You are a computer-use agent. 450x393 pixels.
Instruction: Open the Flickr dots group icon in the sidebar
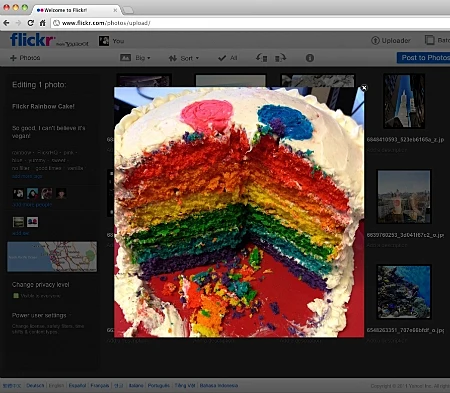[x=32, y=222]
